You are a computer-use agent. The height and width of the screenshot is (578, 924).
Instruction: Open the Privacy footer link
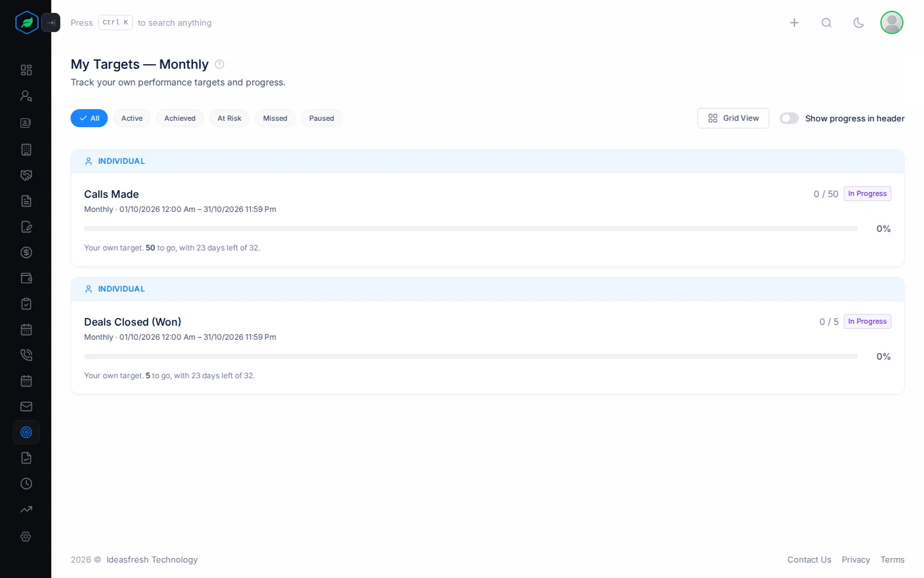[x=856, y=559]
